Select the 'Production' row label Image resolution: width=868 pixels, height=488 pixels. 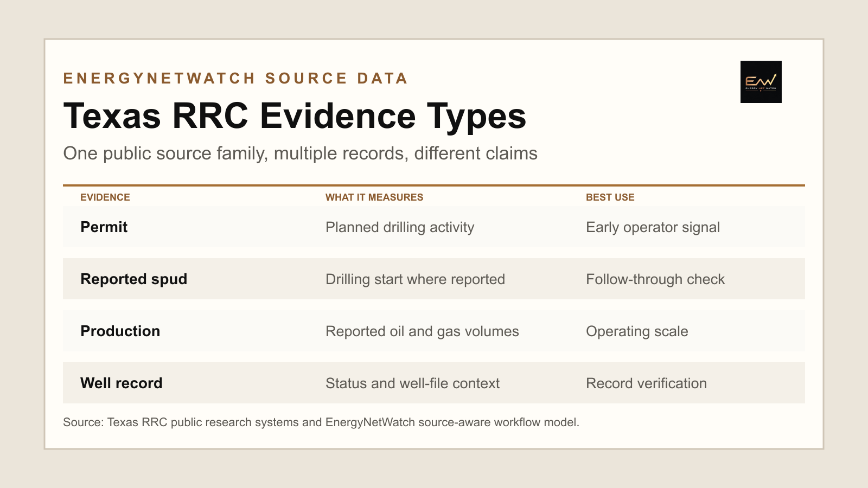click(120, 331)
